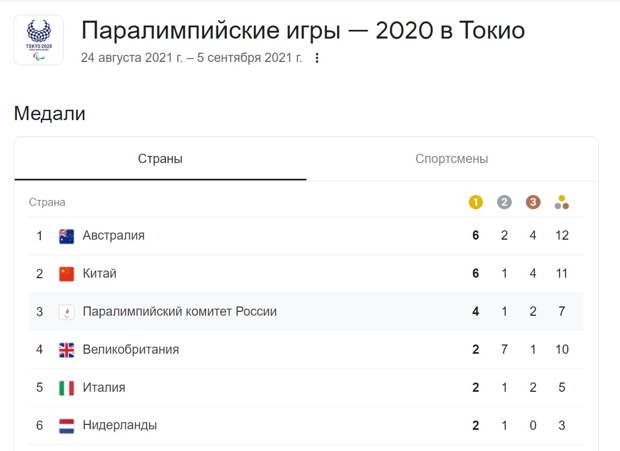Click the gold medal column icon
The image size is (620, 451).
click(475, 202)
